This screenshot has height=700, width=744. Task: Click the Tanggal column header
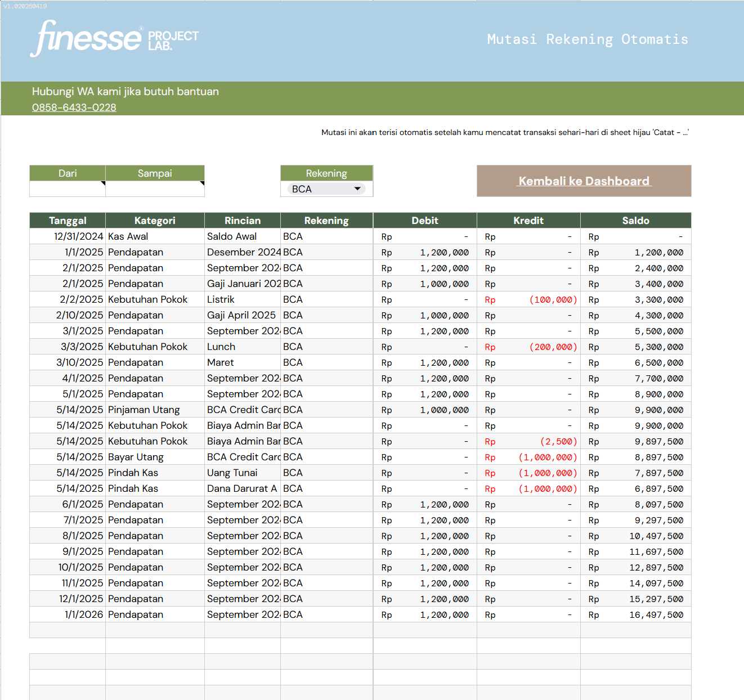(x=68, y=221)
